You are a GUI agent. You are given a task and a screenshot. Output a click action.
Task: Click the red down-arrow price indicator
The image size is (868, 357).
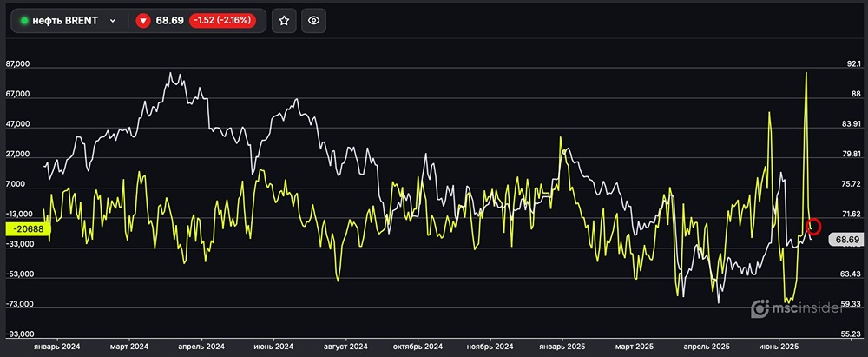click(143, 21)
